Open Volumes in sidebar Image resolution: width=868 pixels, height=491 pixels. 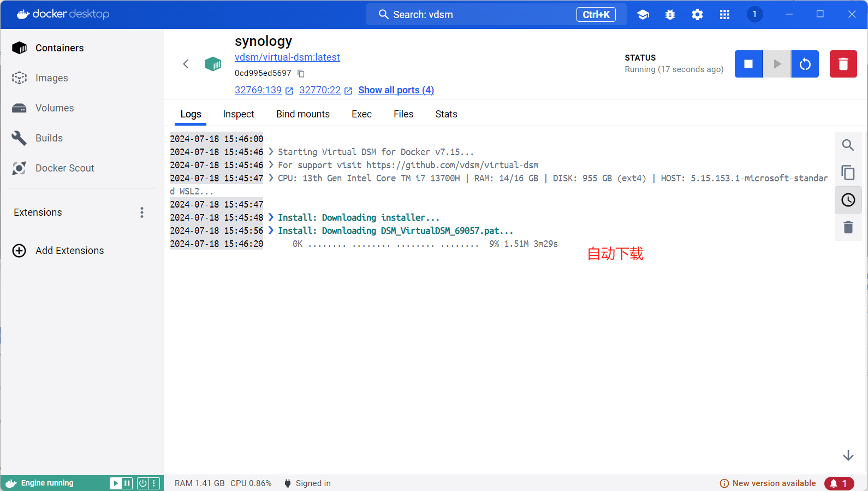(82, 108)
